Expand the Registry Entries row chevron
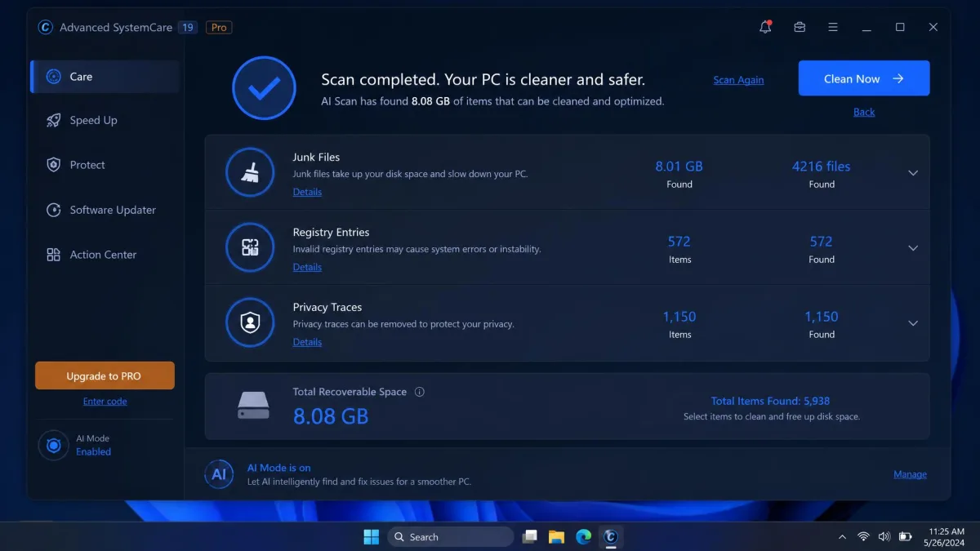 coord(913,248)
